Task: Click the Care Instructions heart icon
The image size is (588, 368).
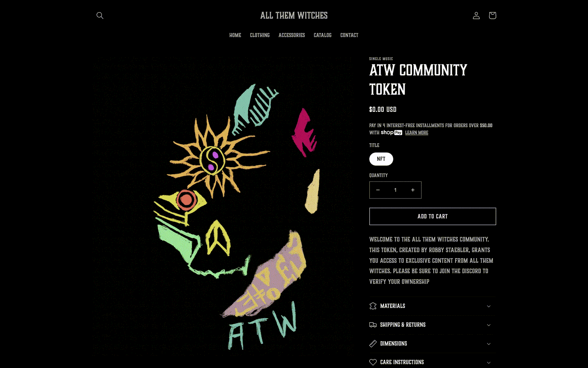Action: (373, 362)
